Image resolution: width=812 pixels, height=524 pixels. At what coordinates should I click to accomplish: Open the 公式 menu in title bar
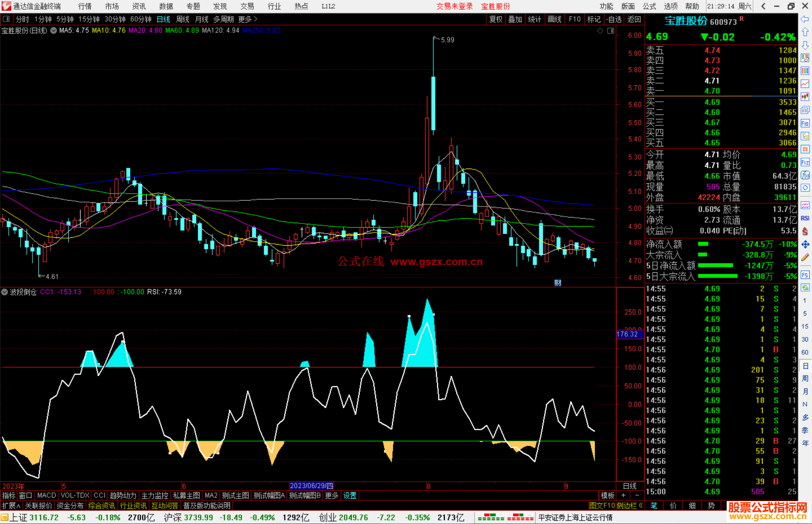pos(649,6)
